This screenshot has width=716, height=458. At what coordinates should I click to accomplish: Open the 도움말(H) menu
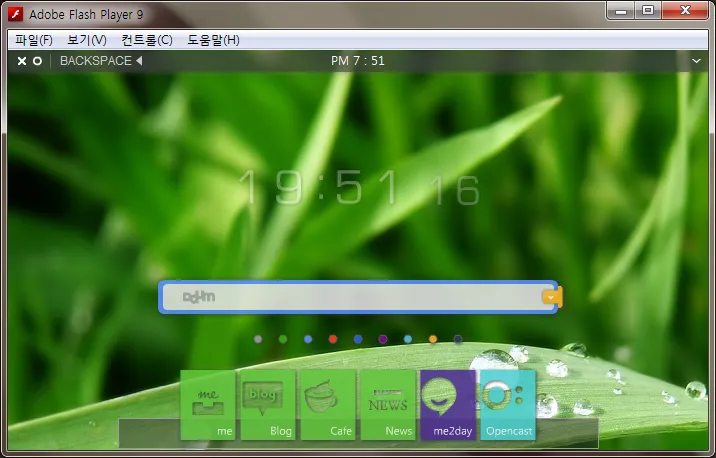(x=213, y=40)
